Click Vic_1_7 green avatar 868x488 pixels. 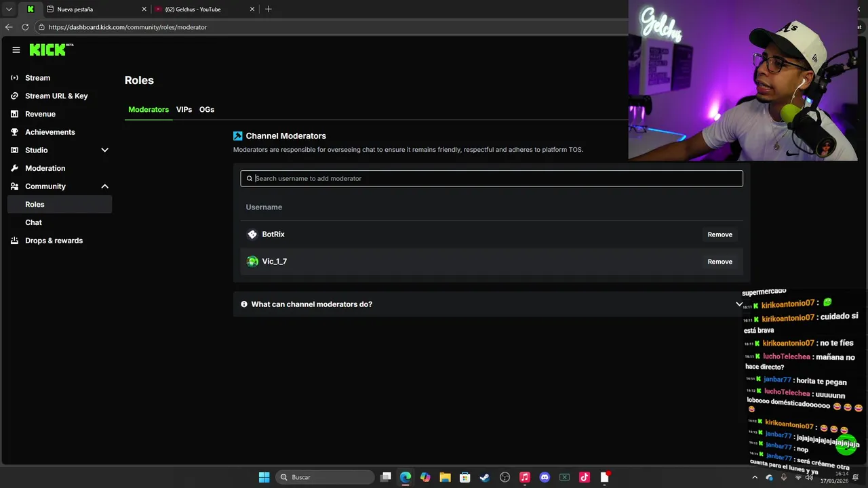252,262
